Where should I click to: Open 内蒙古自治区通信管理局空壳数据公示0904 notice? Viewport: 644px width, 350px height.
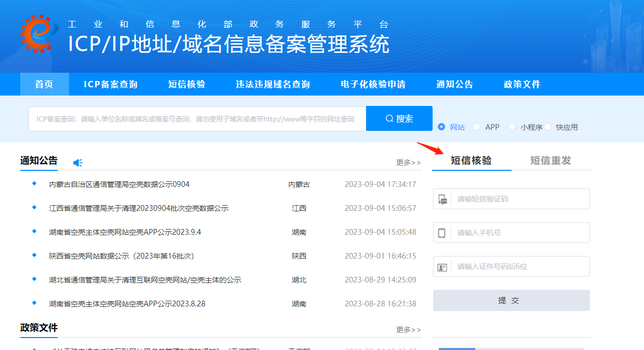119,184
